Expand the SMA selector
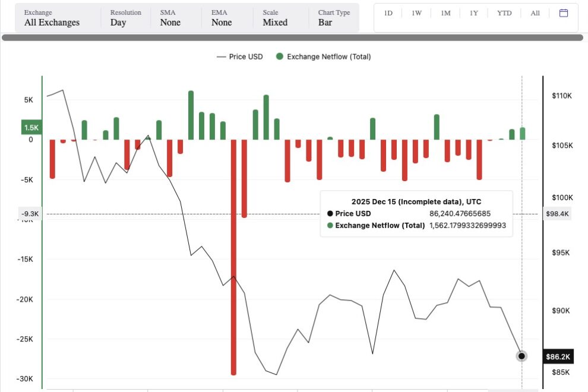 point(170,18)
